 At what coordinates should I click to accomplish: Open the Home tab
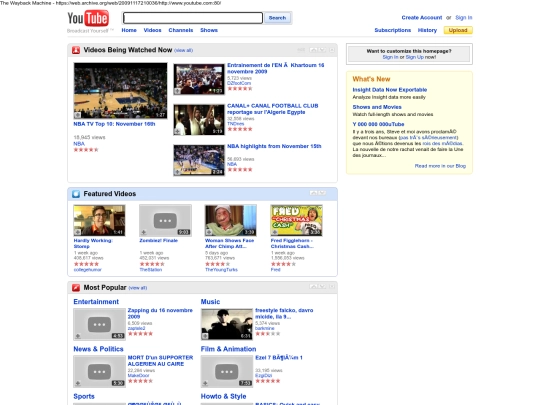click(x=129, y=30)
